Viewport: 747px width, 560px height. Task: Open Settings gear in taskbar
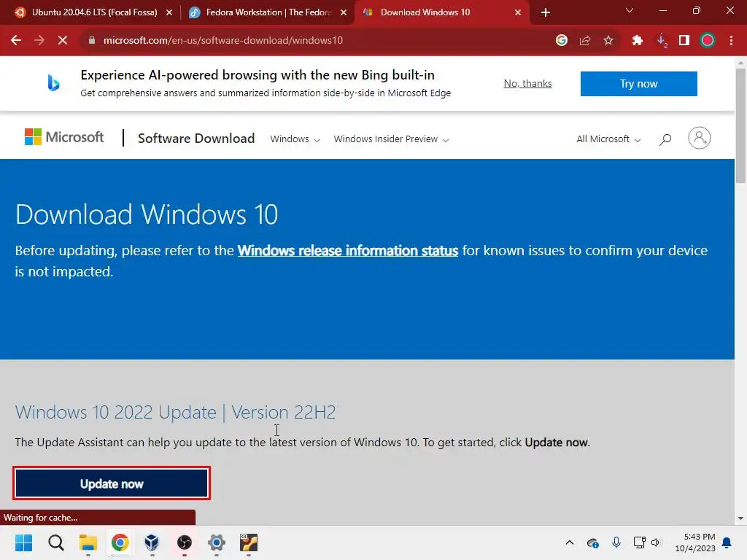(x=216, y=542)
